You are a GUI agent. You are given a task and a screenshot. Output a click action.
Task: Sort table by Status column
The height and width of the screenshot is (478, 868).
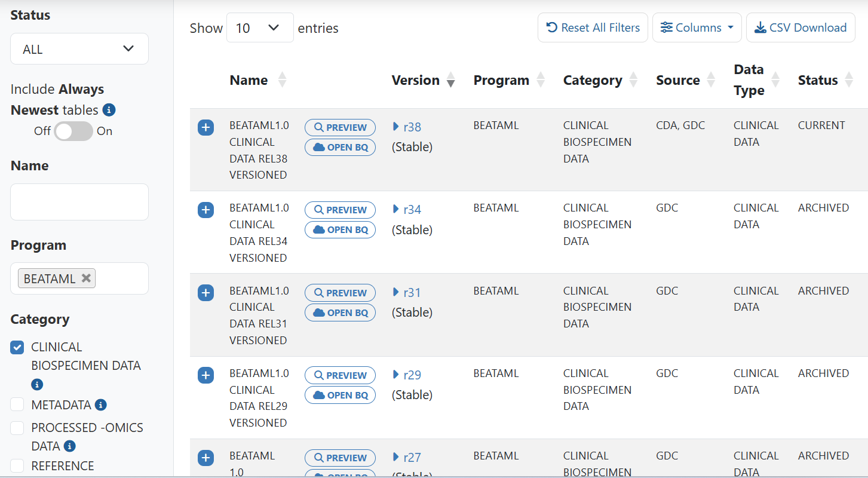(x=848, y=80)
